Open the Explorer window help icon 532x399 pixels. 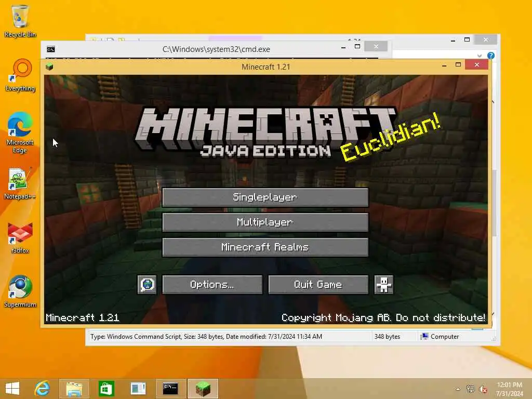coord(490,55)
